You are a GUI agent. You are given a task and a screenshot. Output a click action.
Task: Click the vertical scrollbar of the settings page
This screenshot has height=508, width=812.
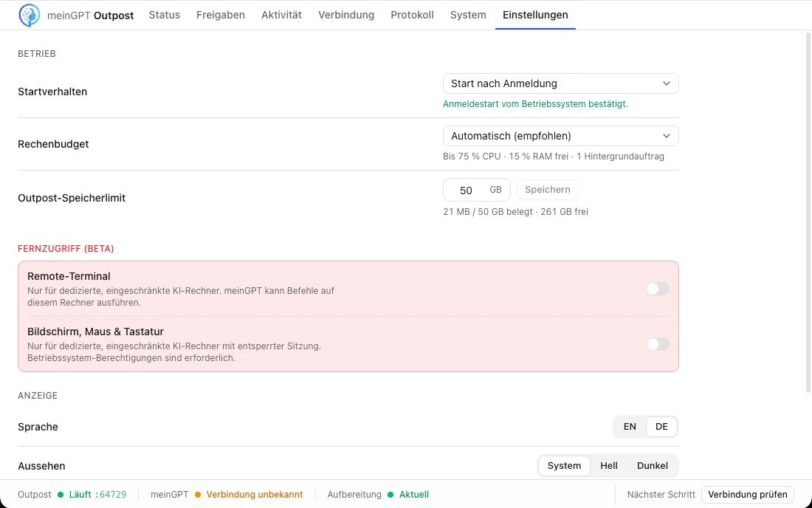(808, 213)
